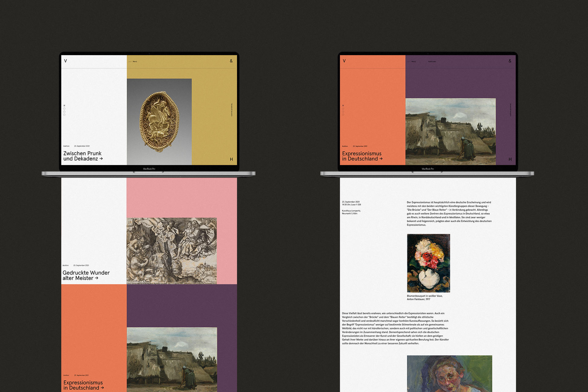Open the 'Zwischen Prunk und Dekadenz' link
The height and width of the screenshot is (392, 588).
[x=83, y=156]
